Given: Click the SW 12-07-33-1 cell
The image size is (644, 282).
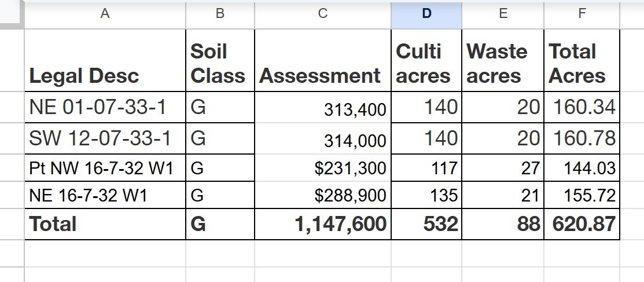Looking at the screenshot, I should point(105,138).
